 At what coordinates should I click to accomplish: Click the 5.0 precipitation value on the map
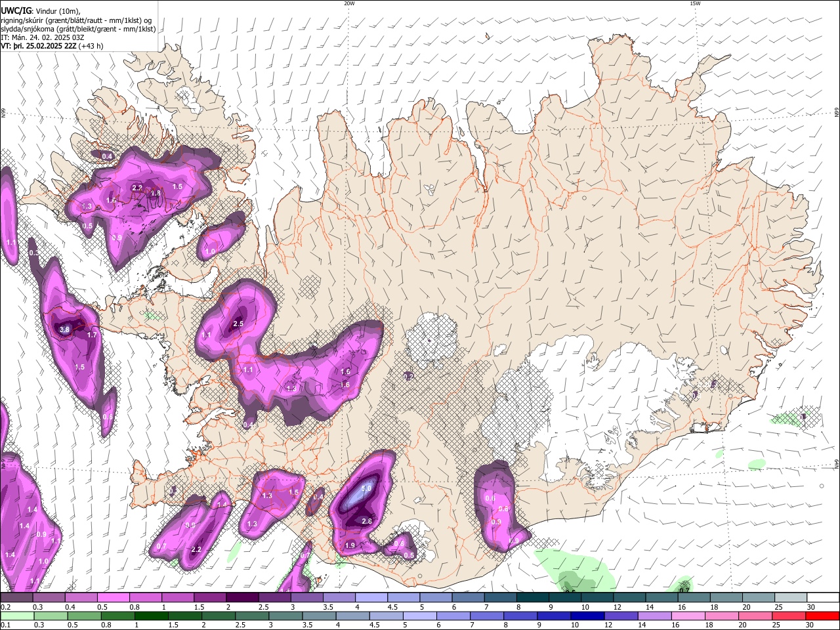[x=366, y=488]
